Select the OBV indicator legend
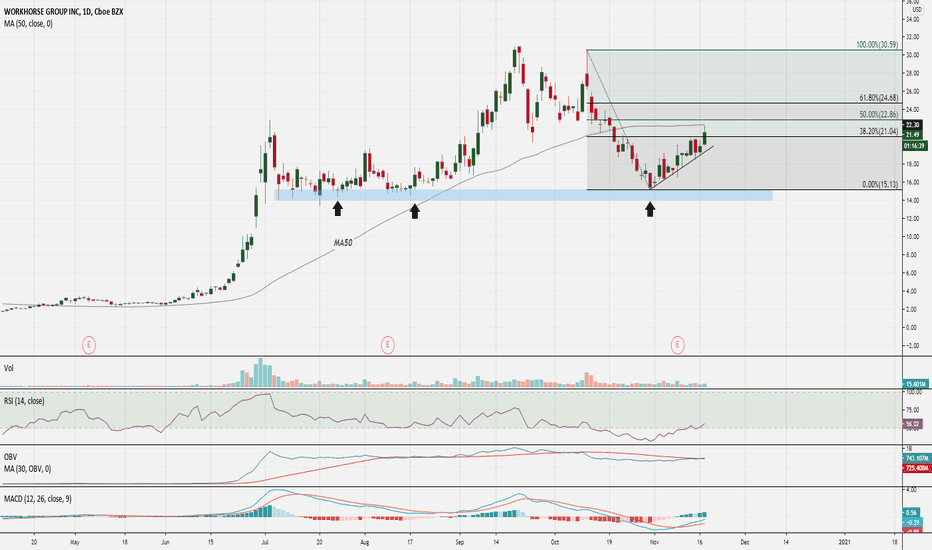 pyautogui.click(x=10, y=457)
